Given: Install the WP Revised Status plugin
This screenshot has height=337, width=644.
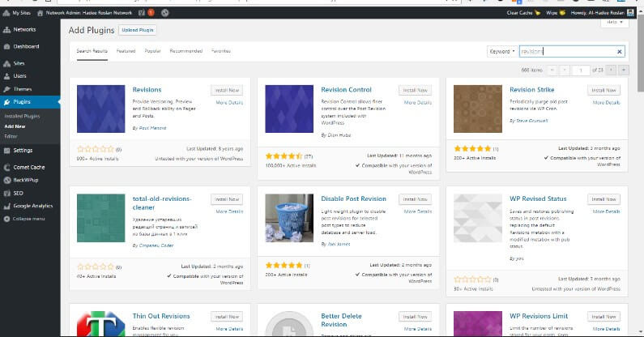Looking at the screenshot, I should (603, 199).
